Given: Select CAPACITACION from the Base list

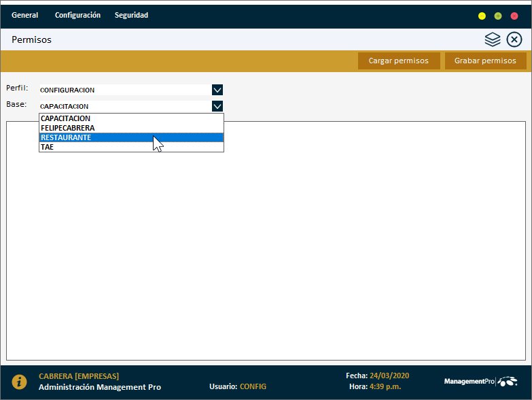Looking at the screenshot, I should pyautogui.click(x=131, y=118).
